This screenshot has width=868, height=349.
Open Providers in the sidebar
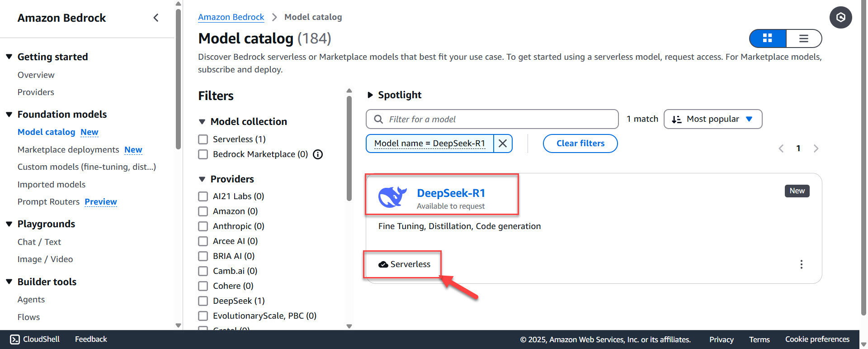pyautogui.click(x=36, y=92)
